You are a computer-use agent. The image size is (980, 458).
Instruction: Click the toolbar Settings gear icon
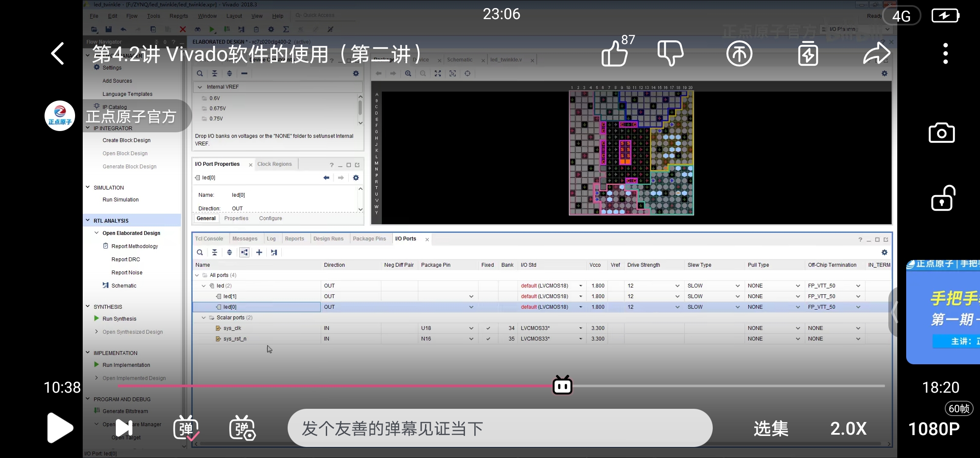(x=271, y=29)
